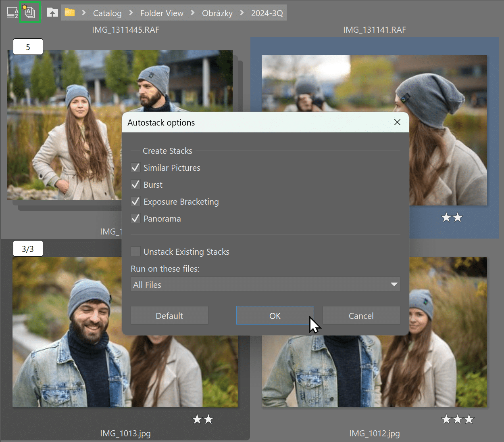Image resolution: width=504 pixels, height=442 pixels.
Task: Disable Exposure Bracketing stacking
Action: 136,201
